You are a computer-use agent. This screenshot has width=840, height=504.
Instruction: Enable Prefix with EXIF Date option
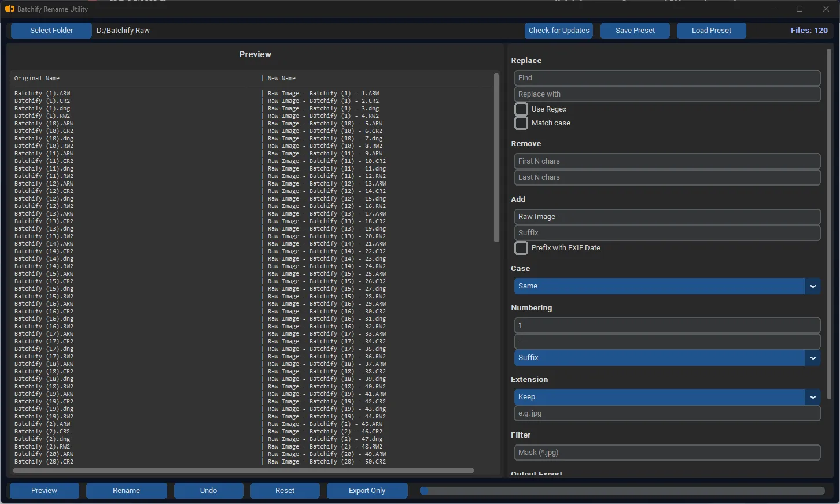point(521,248)
